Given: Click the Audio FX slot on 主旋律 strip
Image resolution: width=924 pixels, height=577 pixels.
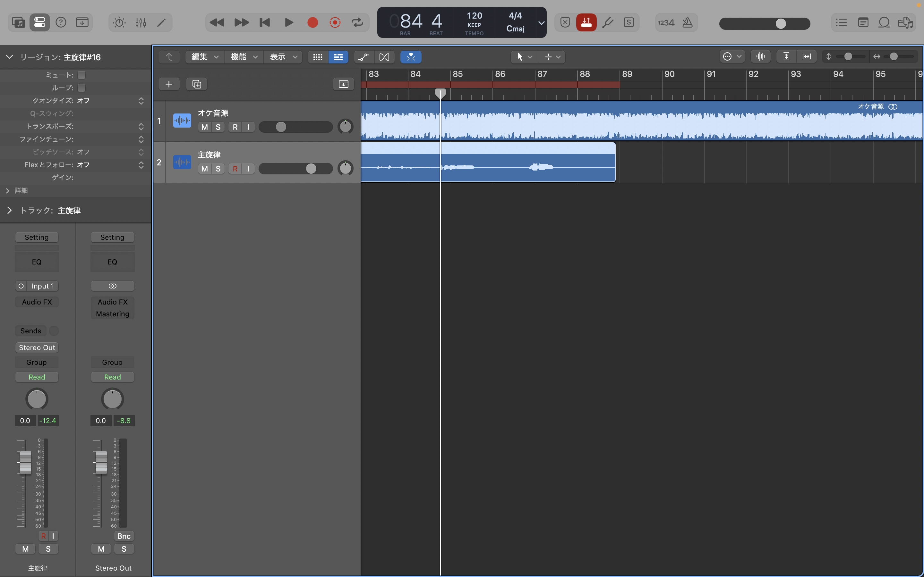Looking at the screenshot, I should point(37,302).
